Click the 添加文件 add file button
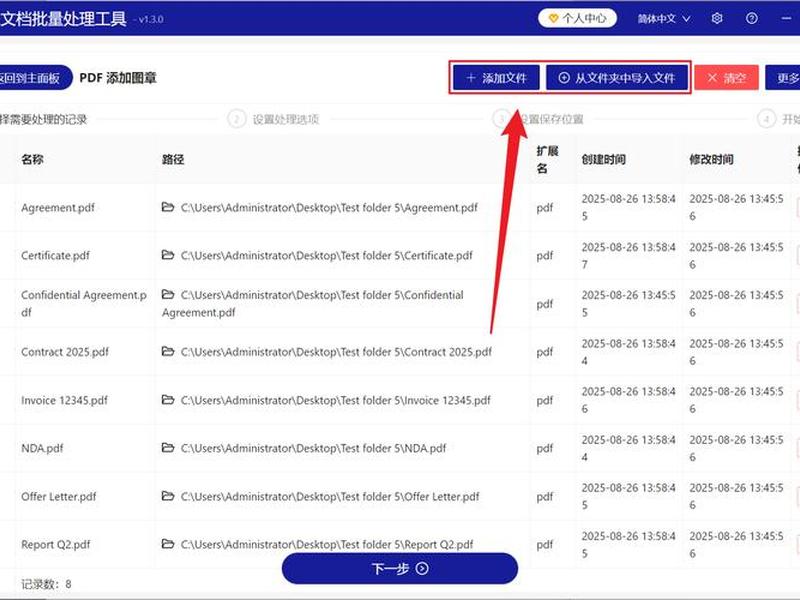The image size is (800, 600). coord(496,78)
